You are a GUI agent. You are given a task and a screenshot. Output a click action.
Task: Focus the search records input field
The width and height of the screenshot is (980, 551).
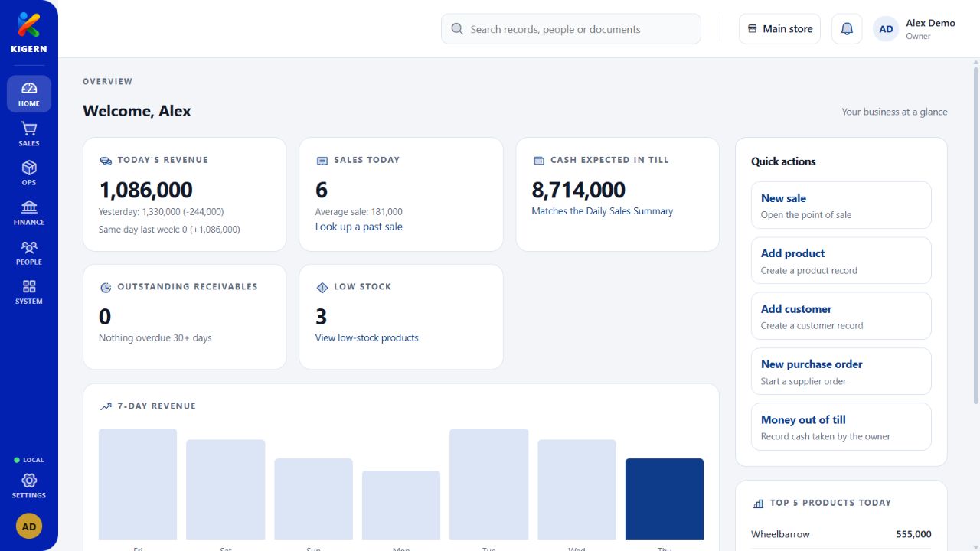pyautogui.click(x=571, y=29)
